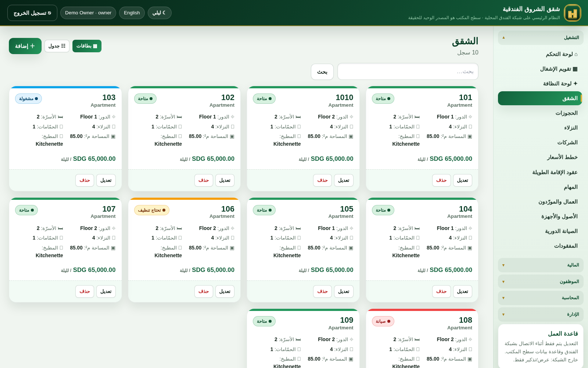Click مشغولة status badge on apartment 103
Image resolution: width=588 pixels, height=368 pixels.
(28, 99)
